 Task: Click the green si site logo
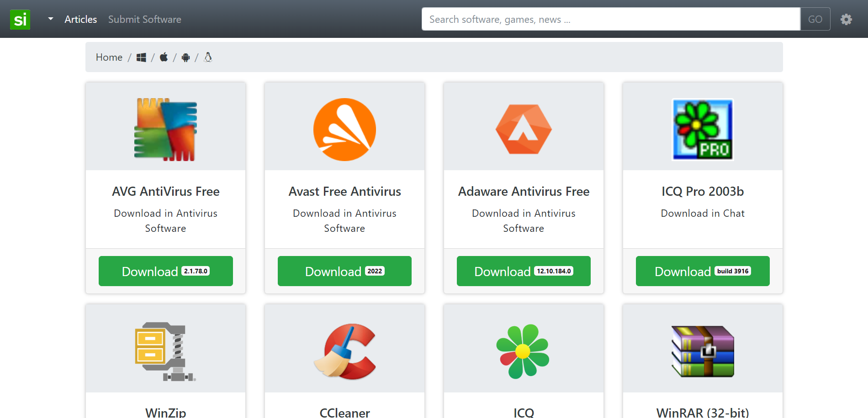(20, 20)
